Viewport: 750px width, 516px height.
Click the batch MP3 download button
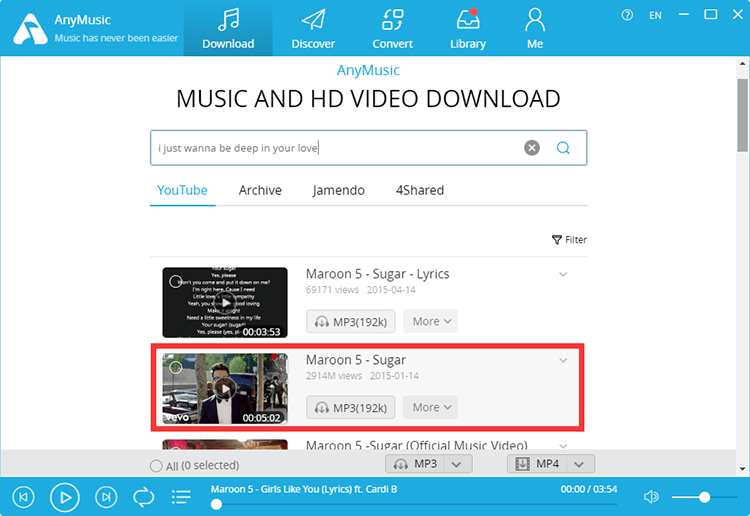point(415,464)
